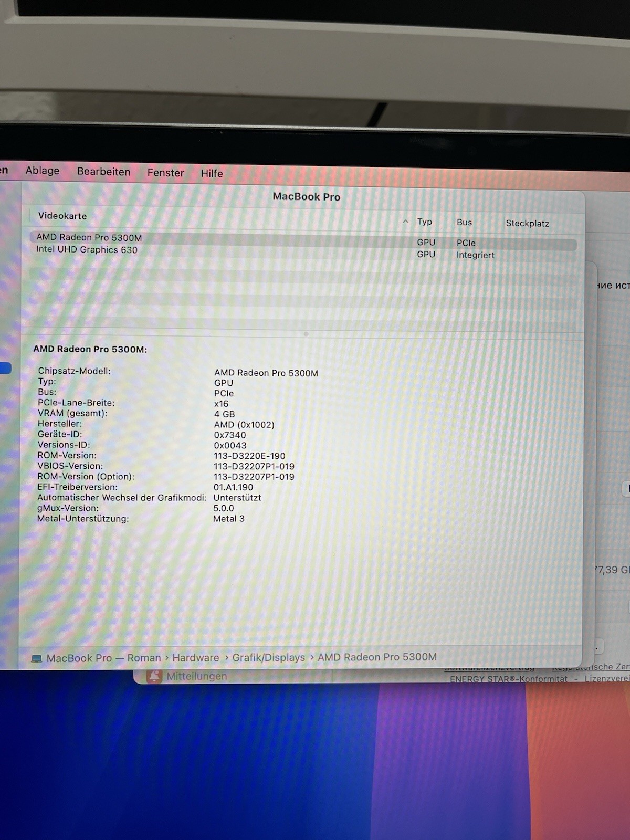Click the MacBook Pro computer icon in path bar
Image resolution: width=630 pixels, height=840 pixels.
tap(36, 658)
